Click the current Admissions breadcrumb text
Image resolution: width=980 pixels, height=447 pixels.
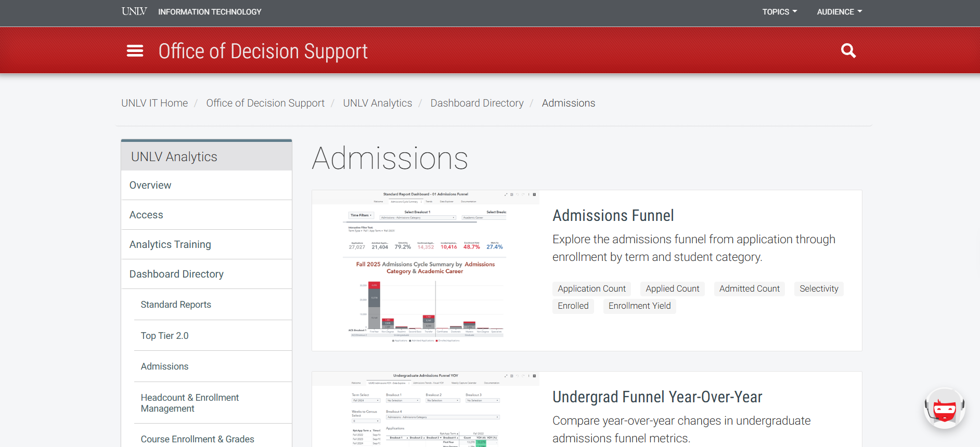click(569, 103)
